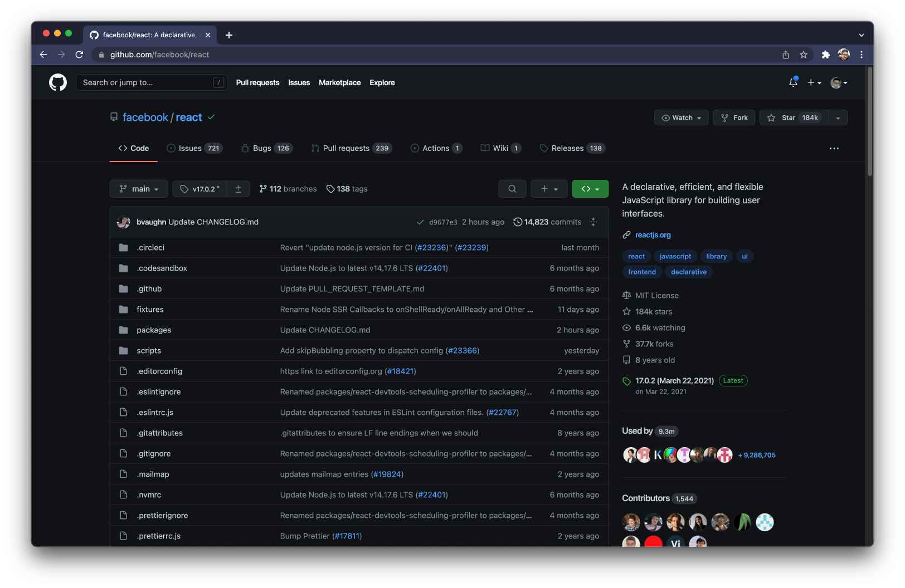
Task: Click the Star button for the repository
Action: coord(794,117)
